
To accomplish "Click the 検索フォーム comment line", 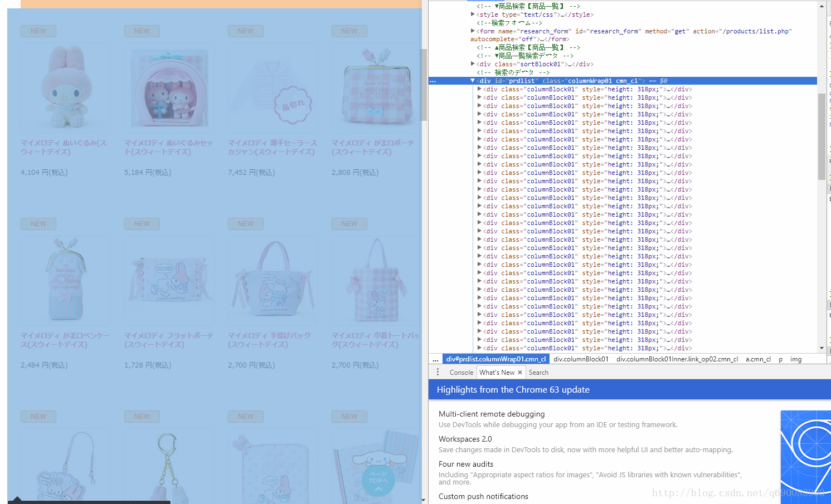I will [509, 23].
